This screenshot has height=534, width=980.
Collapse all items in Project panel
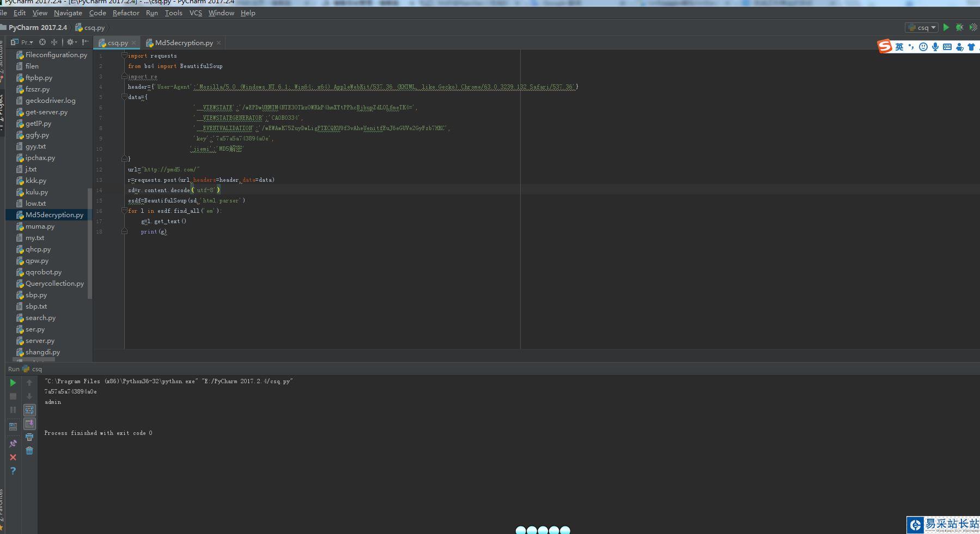pyautogui.click(x=54, y=42)
